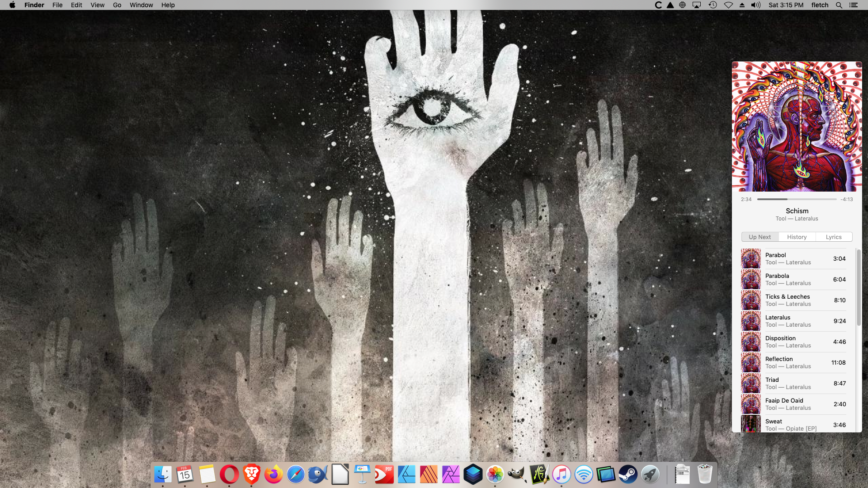Click the eject menu bar icon
This screenshot has width=868, height=488.
click(x=742, y=5)
